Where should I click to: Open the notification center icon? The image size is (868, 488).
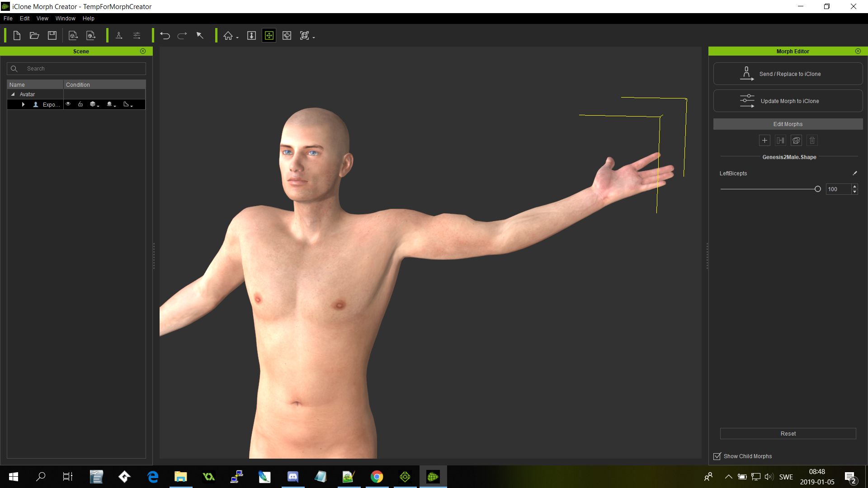(x=850, y=477)
